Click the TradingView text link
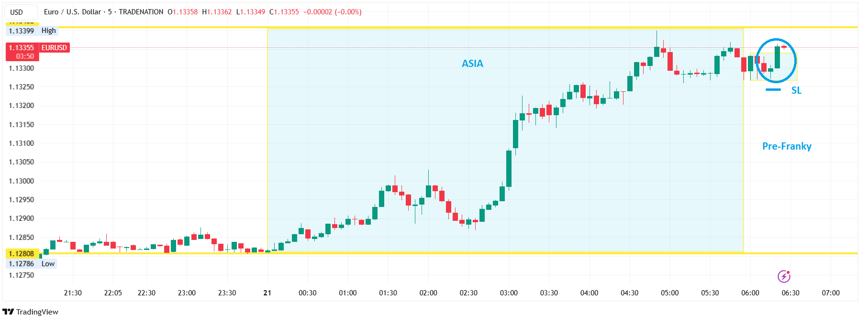 click(37, 312)
